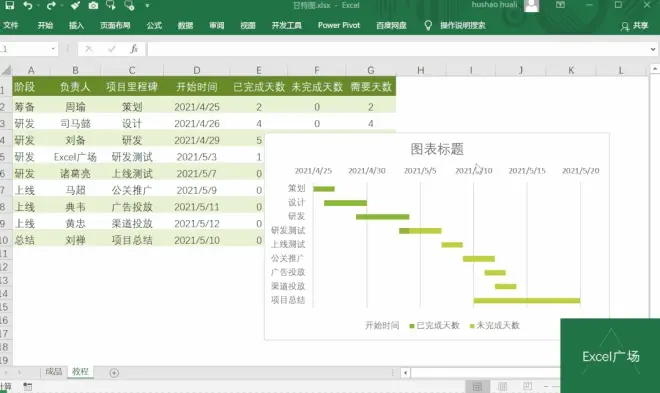
Task: Click inside the formula bar input field
Action: click(x=398, y=49)
